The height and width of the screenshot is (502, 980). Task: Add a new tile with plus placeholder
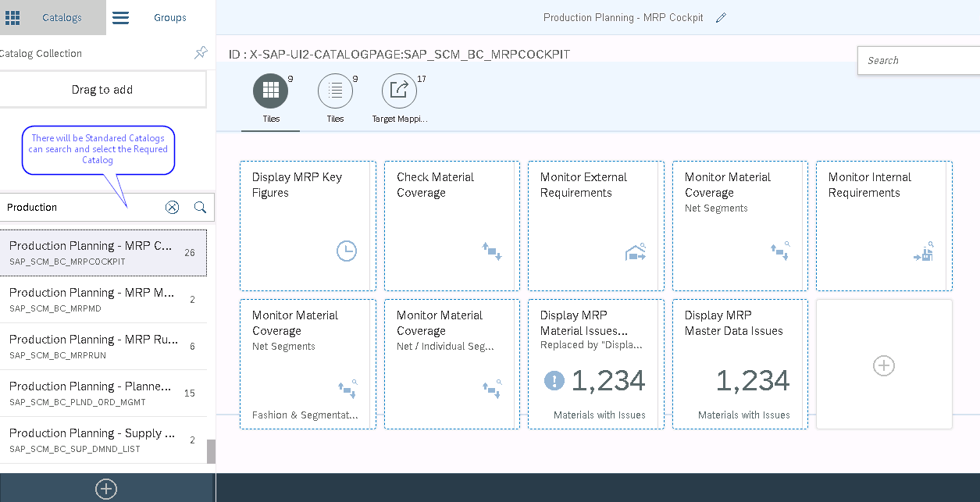point(884,365)
